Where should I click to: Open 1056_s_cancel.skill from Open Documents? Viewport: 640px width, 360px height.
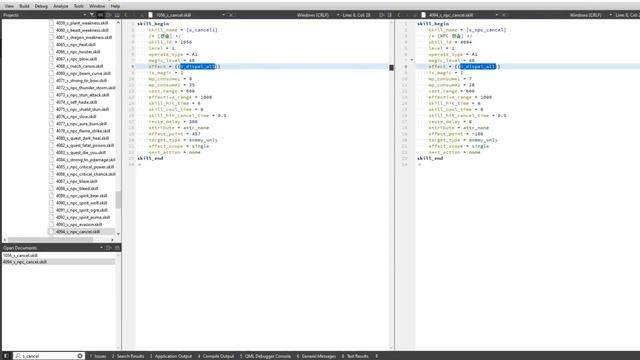[x=20, y=255]
